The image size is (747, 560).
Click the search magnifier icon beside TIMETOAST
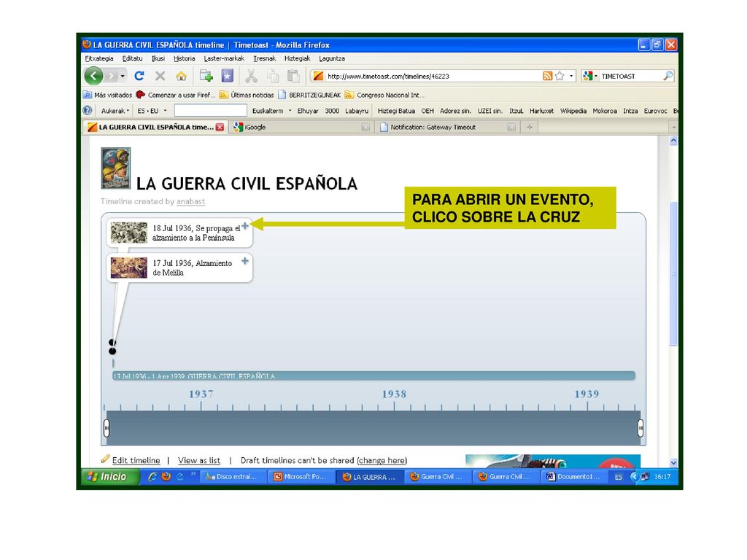(668, 76)
